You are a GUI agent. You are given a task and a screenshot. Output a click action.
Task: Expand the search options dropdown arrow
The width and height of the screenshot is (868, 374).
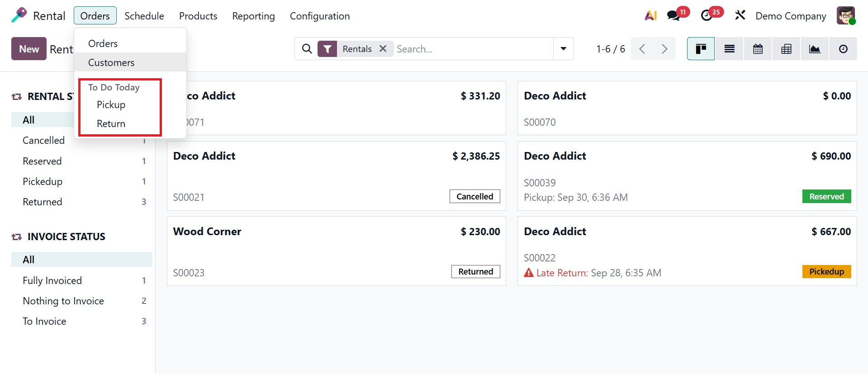563,49
